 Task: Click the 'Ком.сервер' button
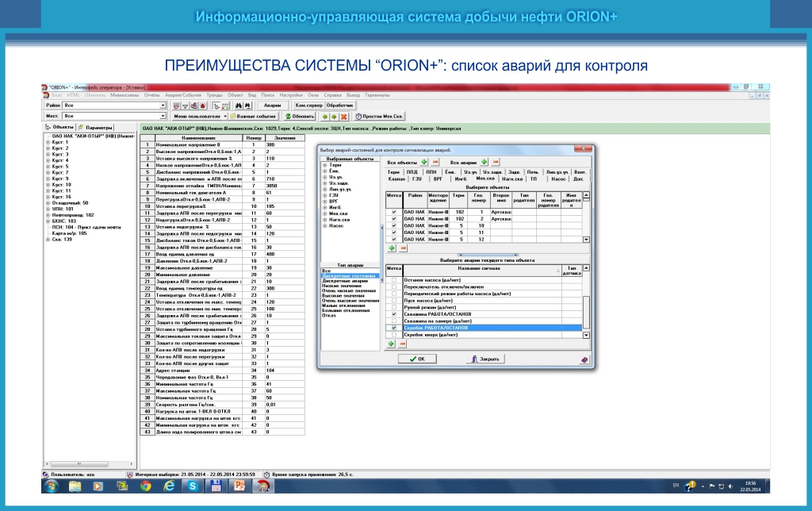pyautogui.click(x=308, y=106)
